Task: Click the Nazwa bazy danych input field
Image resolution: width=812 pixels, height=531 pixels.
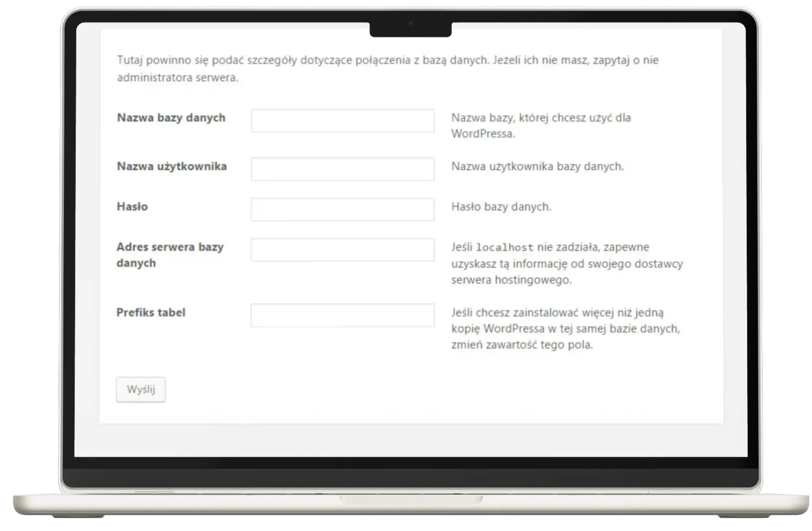Action: click(x=342, y=121)
